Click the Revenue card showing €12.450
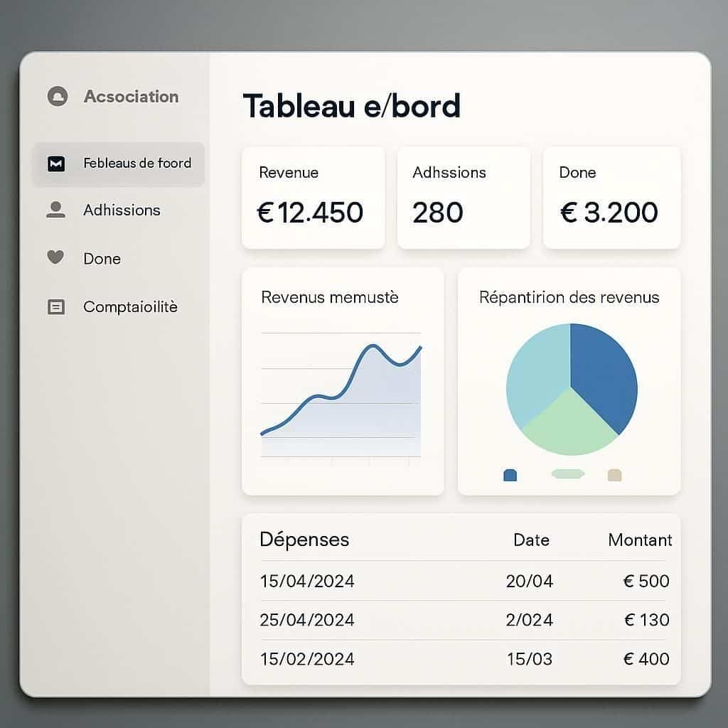This screenshot has width=728, height=728. [313, 197]
